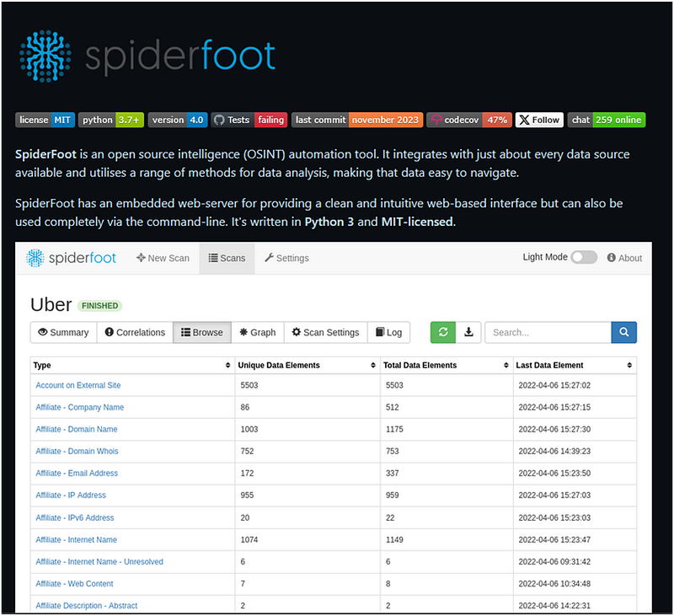Toggle the Light Mode switch

coord(584,257)
